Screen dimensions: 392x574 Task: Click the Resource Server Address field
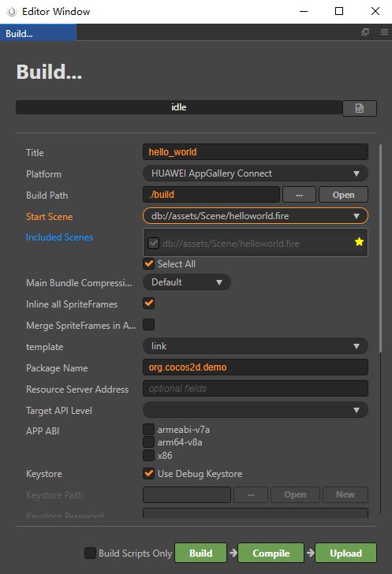point(256,389)
